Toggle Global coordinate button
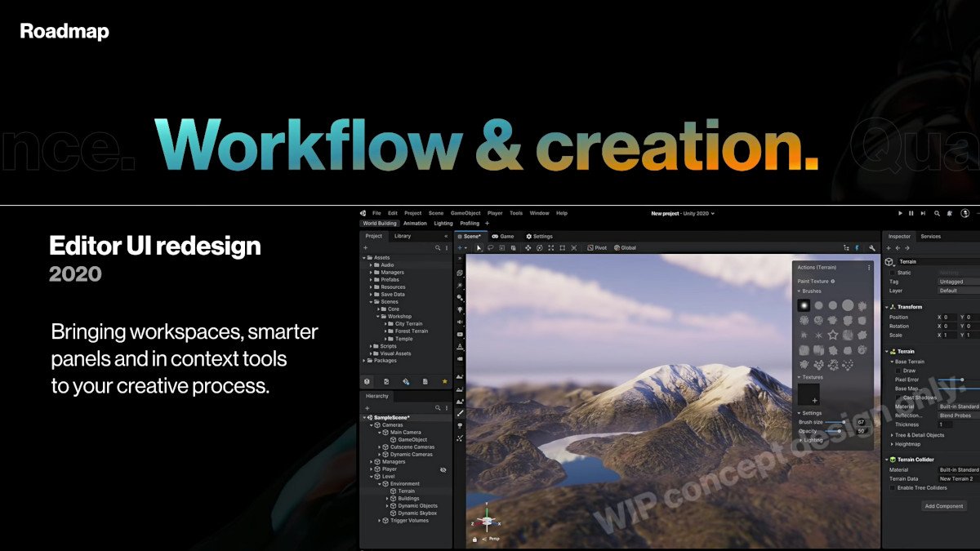This screenshot has height=551, width=980. coord(625,247)
